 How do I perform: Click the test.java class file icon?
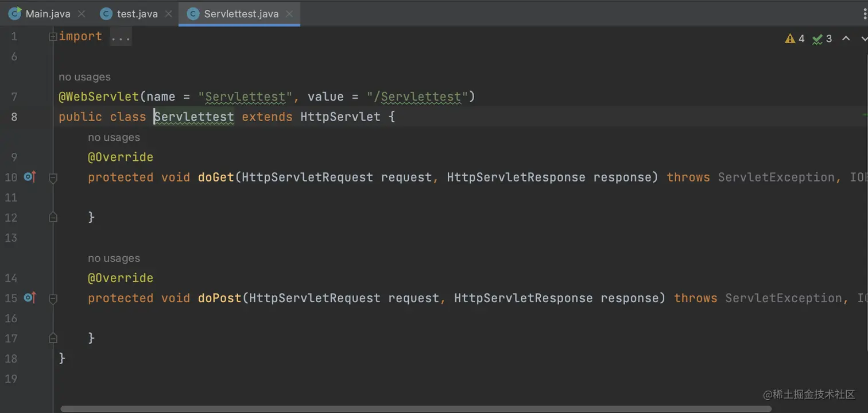[x=106, y=14]
